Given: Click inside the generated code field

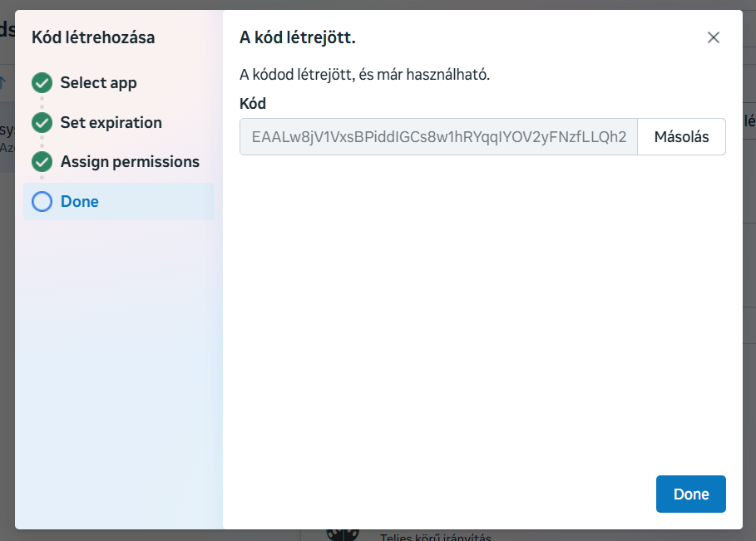Looking at the screenshot, I should pyautogui.click(x=438, y=137).
